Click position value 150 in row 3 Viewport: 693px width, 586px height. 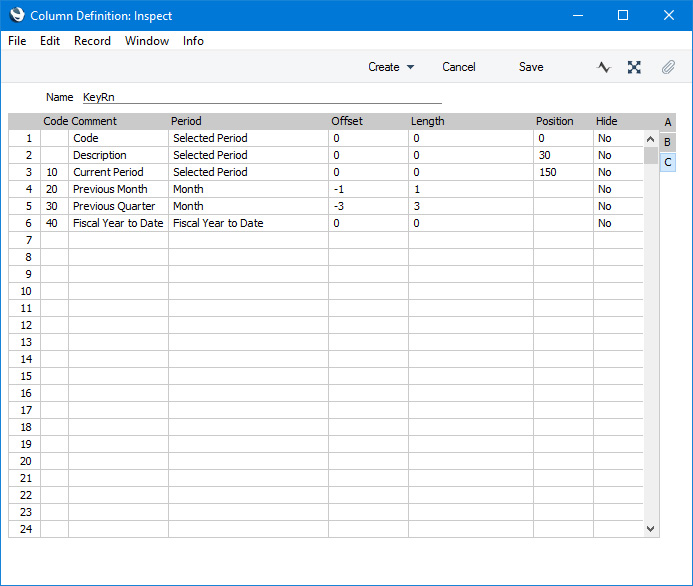pos(564,172)
